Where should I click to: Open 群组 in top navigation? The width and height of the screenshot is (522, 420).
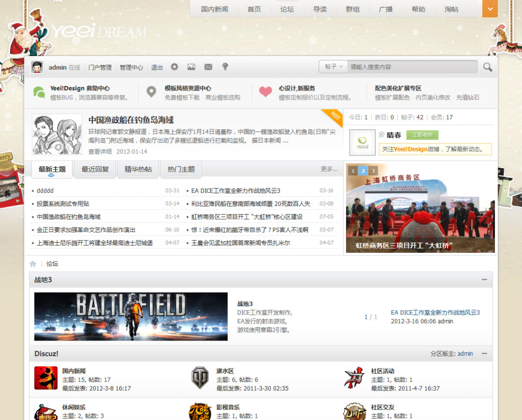tap(353, 9)
